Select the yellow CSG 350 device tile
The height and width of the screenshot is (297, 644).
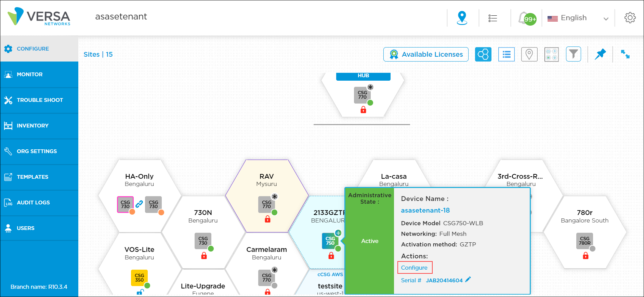[139, 278]
